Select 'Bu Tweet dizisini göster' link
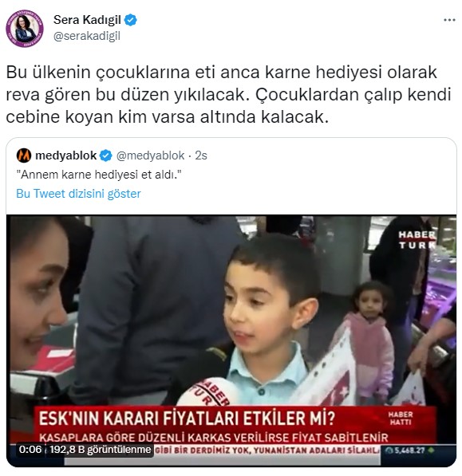Image resolution: width=462 pixels, height=476 pixels. pyautogui.click(x=78, y=194)
